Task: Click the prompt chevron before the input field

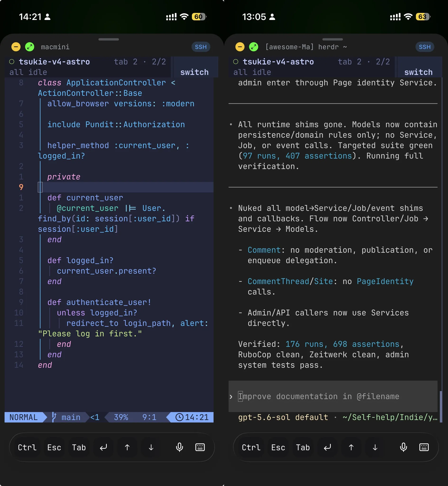Action: (x=231, y=397)
